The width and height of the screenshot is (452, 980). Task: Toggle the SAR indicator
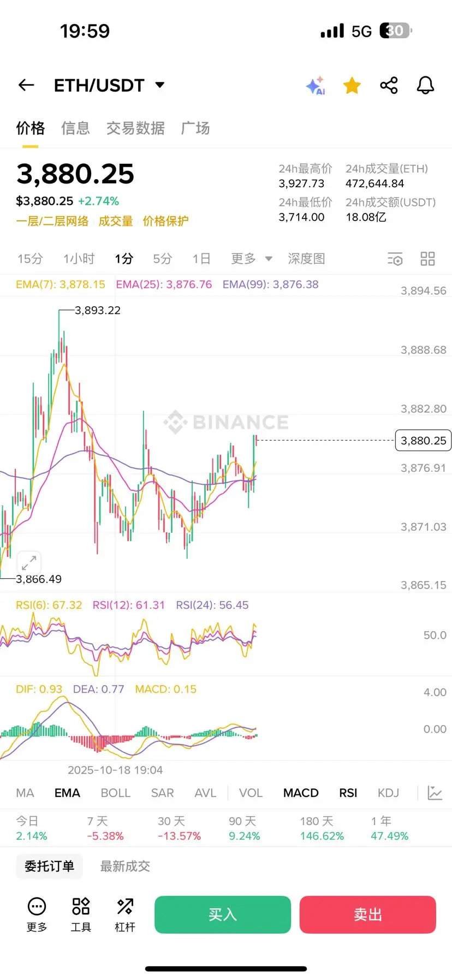[x=163, y=793]
